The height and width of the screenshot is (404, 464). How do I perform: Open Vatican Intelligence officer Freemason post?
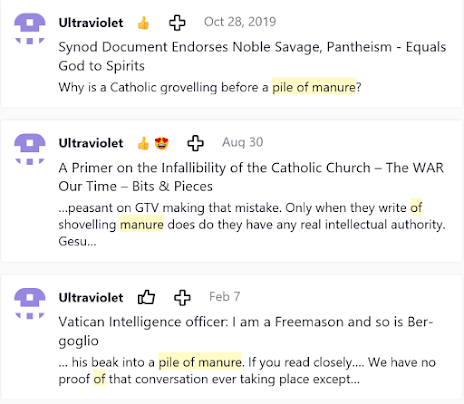pos(246,331)
